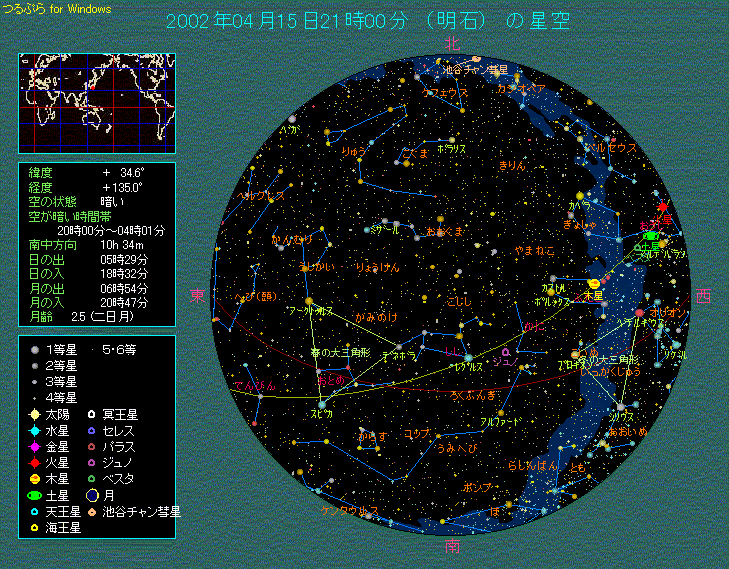Image resolution: width=729 pixels, height=569 pixels.
Task: Click the シリウス star label
Action: (x=621, y=417)
